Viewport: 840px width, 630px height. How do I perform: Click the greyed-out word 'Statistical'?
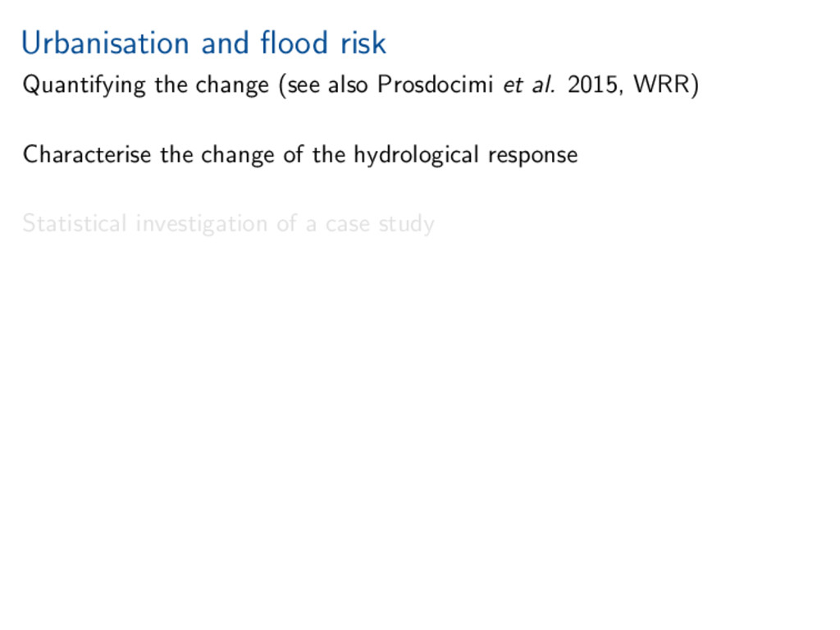(75, 223)
